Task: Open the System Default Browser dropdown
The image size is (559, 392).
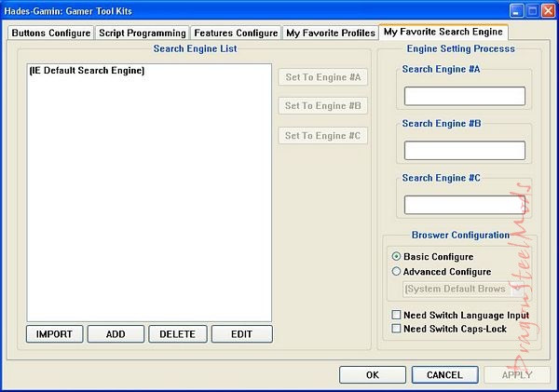Action: pyautogui.click(x=456, y=290)
